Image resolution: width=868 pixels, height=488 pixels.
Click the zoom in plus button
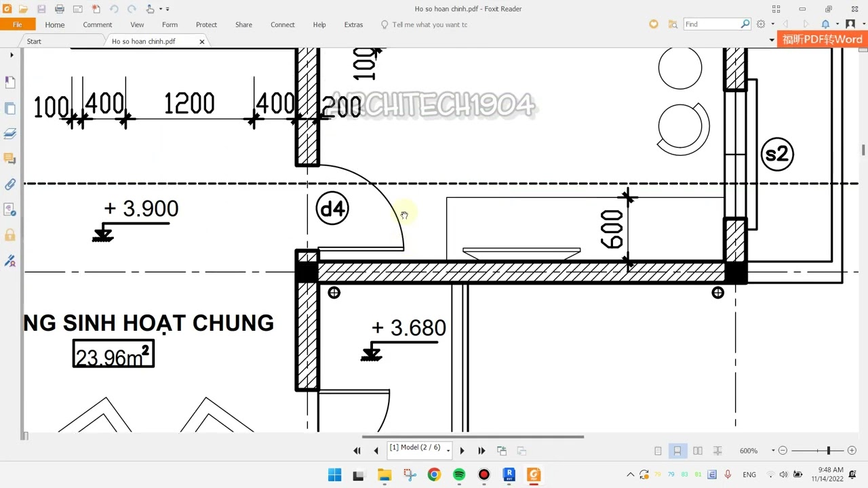852,451
